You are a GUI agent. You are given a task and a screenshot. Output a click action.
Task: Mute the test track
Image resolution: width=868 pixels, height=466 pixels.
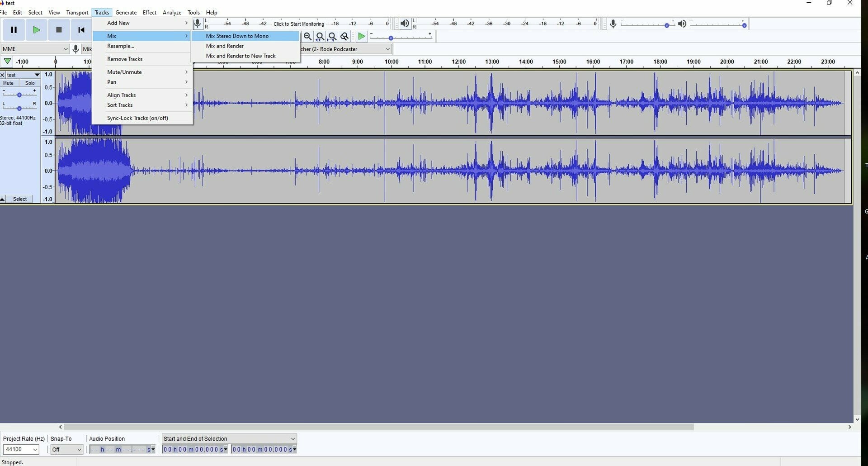point(9,83)
